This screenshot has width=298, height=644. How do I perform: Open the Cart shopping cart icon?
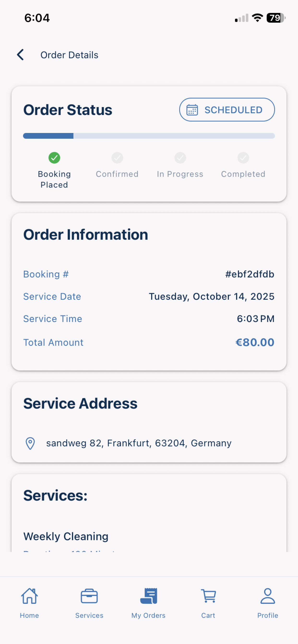pyautogui.click(x=208, y=596)
